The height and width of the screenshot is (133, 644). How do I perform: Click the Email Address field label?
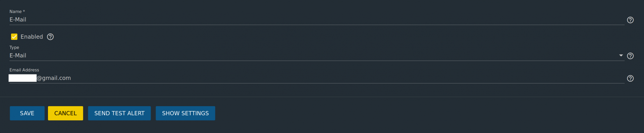pos(24,70)
